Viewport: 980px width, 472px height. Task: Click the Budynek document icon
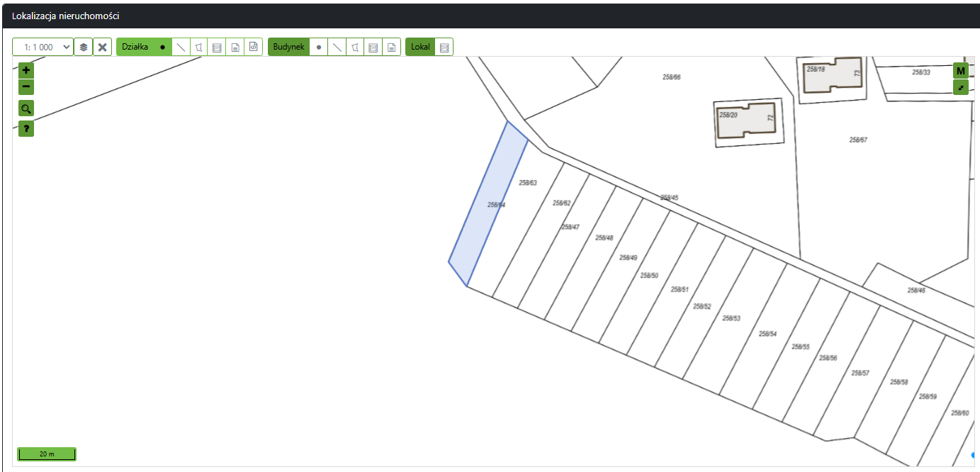(391, 47)
